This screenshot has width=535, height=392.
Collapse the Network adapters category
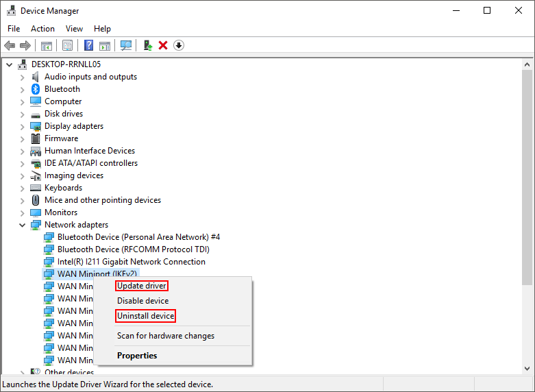click(x=23, y=225)
